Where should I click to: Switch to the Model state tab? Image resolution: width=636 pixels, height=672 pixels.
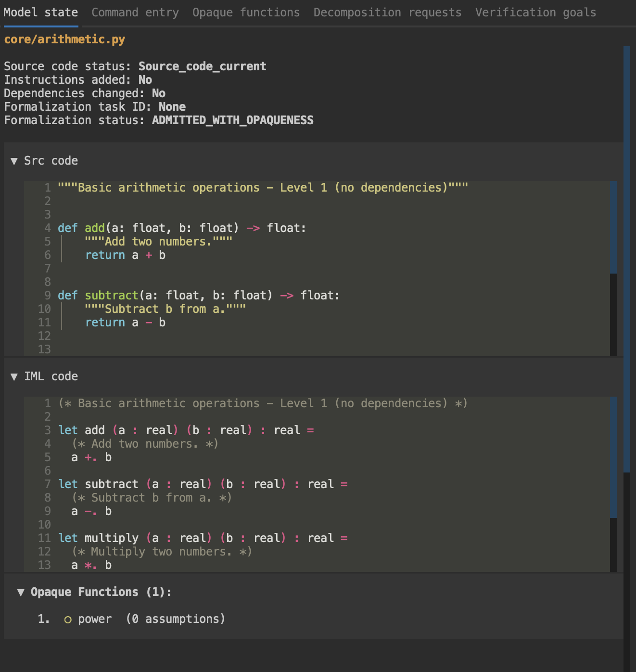(40, 13)
